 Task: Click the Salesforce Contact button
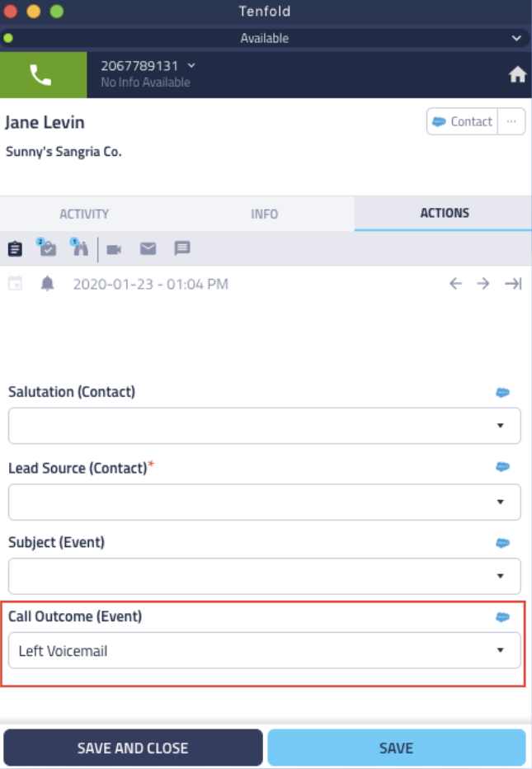click(x=462, y=121)
